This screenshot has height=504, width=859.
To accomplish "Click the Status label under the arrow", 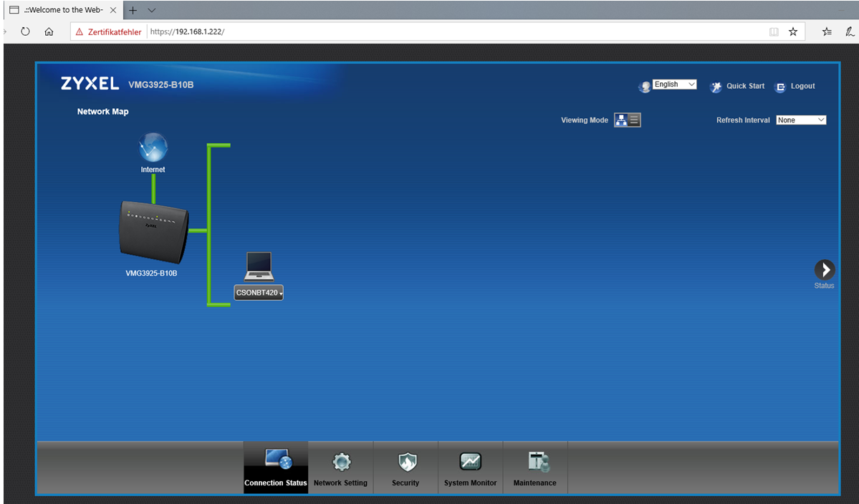I will pyautogui.click(x=824, y=286).
